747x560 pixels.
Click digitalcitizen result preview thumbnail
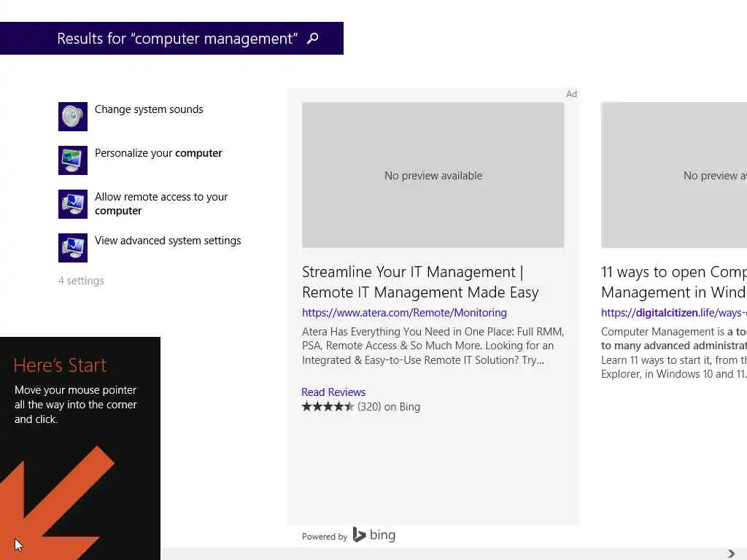(x=673, y=175)
